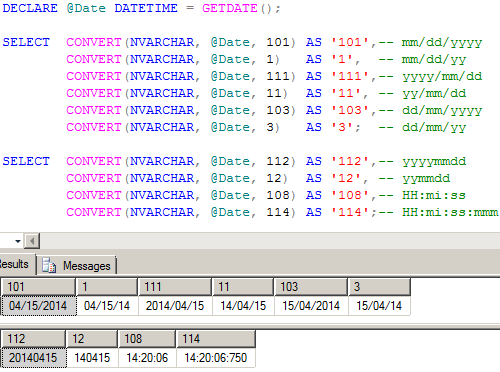Click the horizontal scrollbar left arrow
Screen dimensions: 500x372
[32, 241]
